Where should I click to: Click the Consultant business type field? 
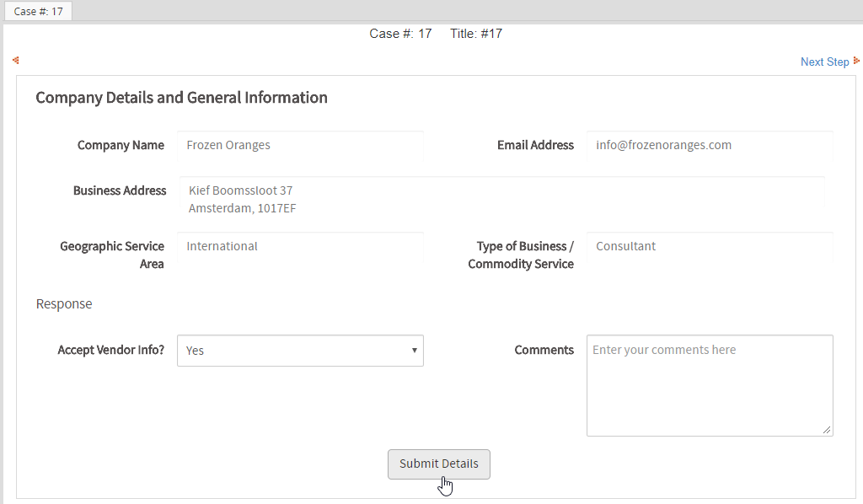point(710,246)
